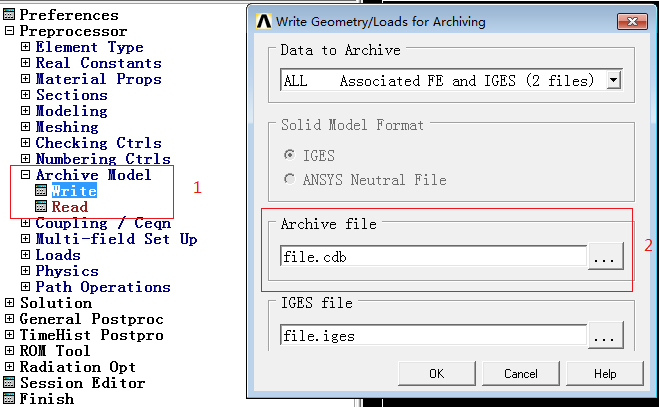Click the General Postproc label
This screenshot has height=407, width=659.
[92, 318]
